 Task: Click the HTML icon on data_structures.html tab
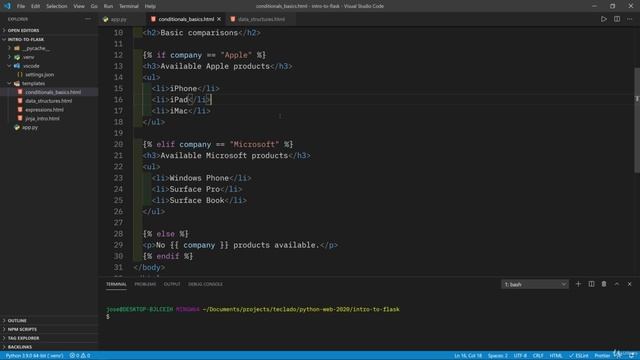pyautogui.click(x=233, y=19)
